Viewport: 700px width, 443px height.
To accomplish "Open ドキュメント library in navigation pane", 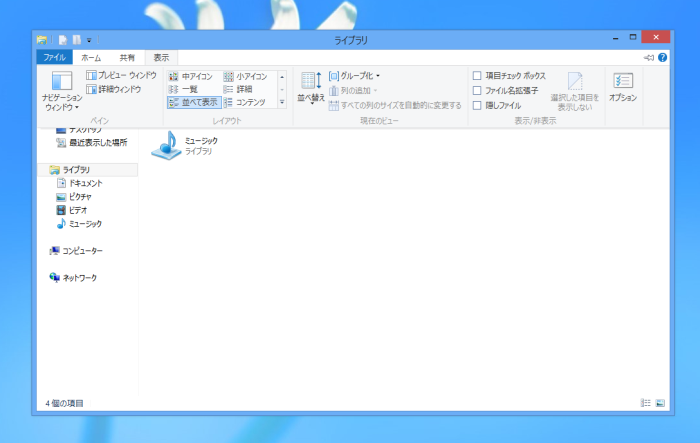I will 80,183.
